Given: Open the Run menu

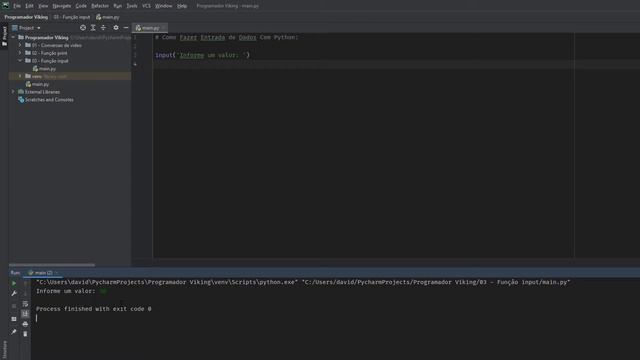Looking at the screenshot, I should [118, 6].
